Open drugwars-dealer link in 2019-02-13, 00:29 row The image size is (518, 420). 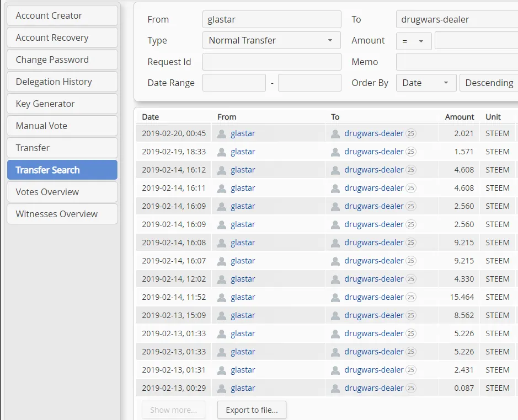pos(374,388)
